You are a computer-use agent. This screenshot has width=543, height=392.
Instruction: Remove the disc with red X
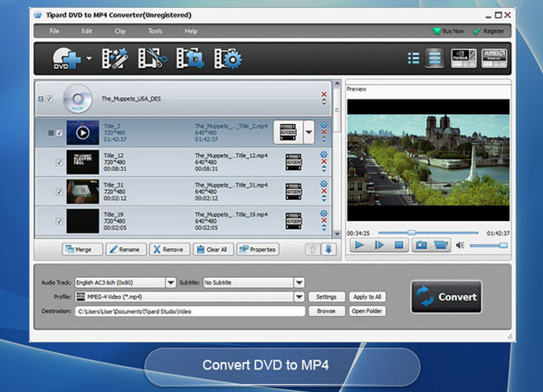pos(324,94)
